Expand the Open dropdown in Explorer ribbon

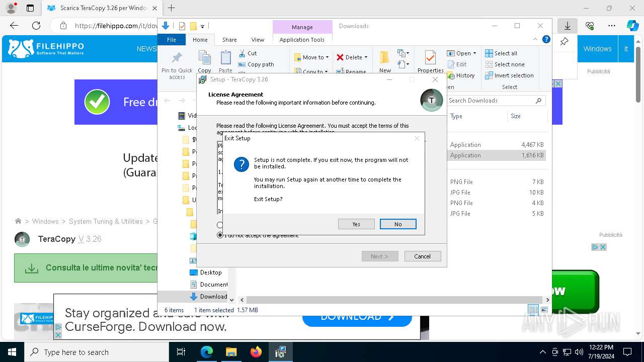tap(461, 53)
